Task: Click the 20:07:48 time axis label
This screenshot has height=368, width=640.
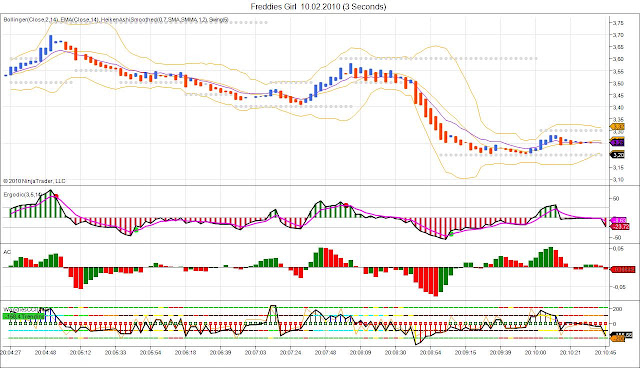Action: point(326,352)
